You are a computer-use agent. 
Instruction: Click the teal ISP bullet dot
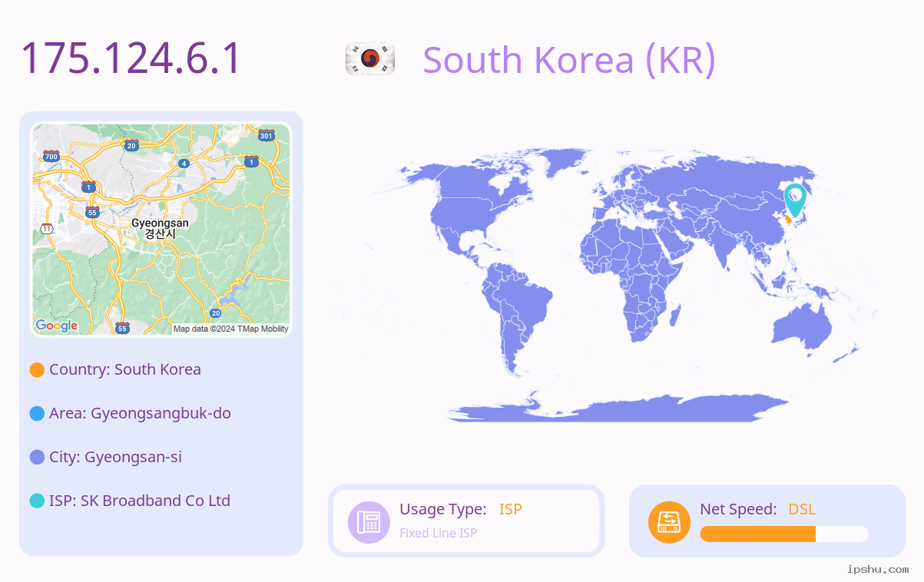[x=37, y=501]
